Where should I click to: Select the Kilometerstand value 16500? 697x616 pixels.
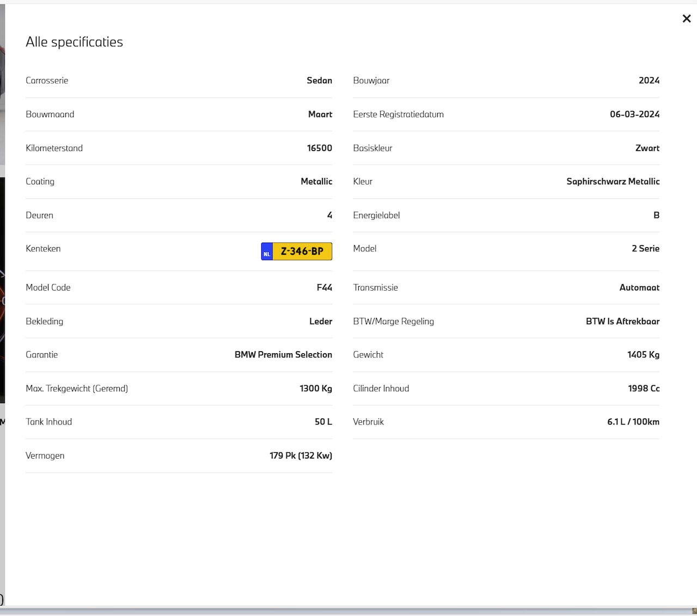click(x=319, y=148)
